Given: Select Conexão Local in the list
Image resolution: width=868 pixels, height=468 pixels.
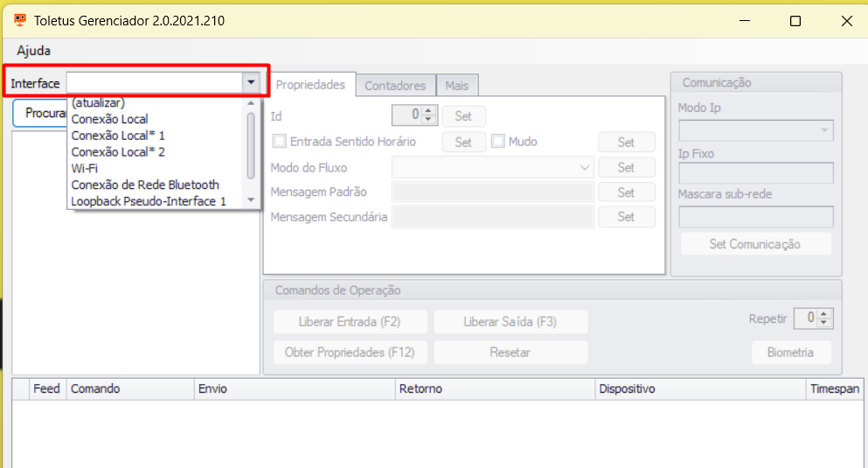Looking at the screenshot, I should coord(109,119).
